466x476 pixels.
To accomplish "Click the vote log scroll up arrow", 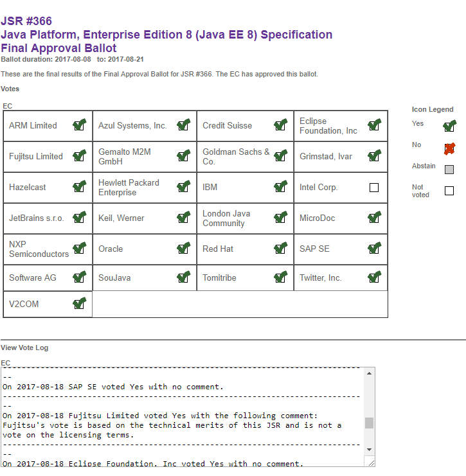I will pos(369,373).
